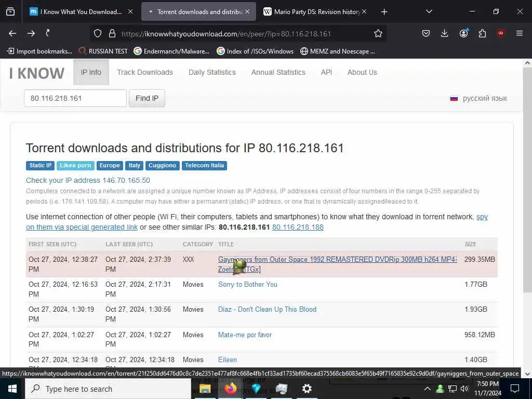532x399 pixels.
Task: Open MEMZ and Noescape bookmark
Action: coord(338,51)
